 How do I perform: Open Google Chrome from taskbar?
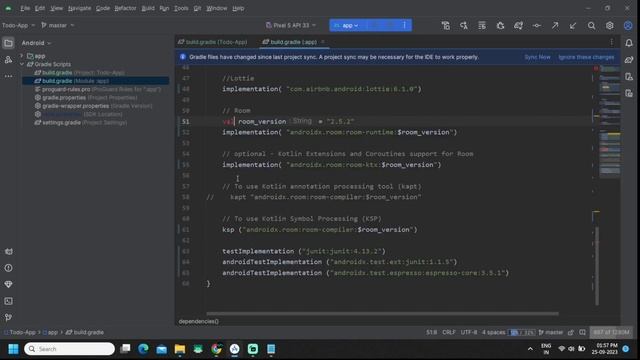tap(216, 349)
